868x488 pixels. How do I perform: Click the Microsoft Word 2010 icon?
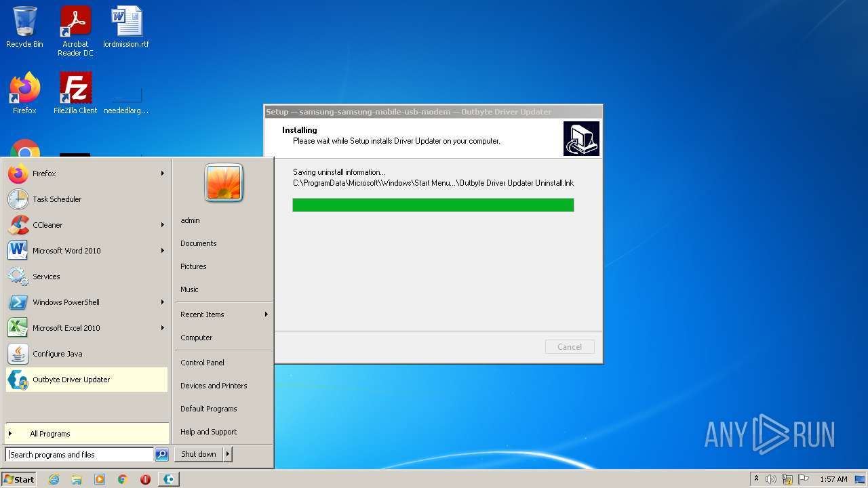pos(18,251)
